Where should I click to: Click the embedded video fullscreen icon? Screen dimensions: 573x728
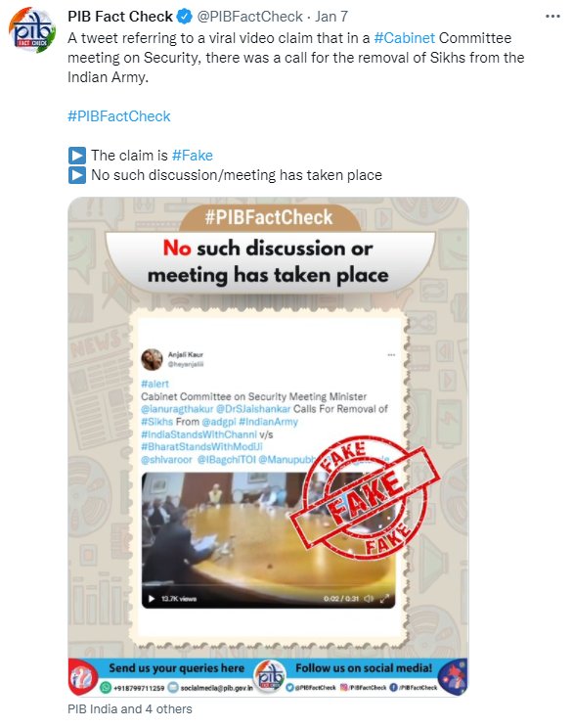pos(384,599)
